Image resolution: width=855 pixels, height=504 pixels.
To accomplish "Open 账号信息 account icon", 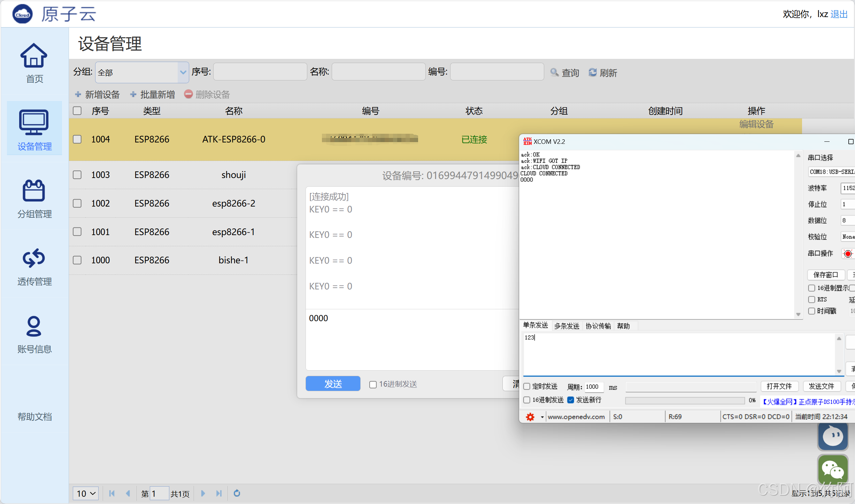I will click(x=34, y=326).
